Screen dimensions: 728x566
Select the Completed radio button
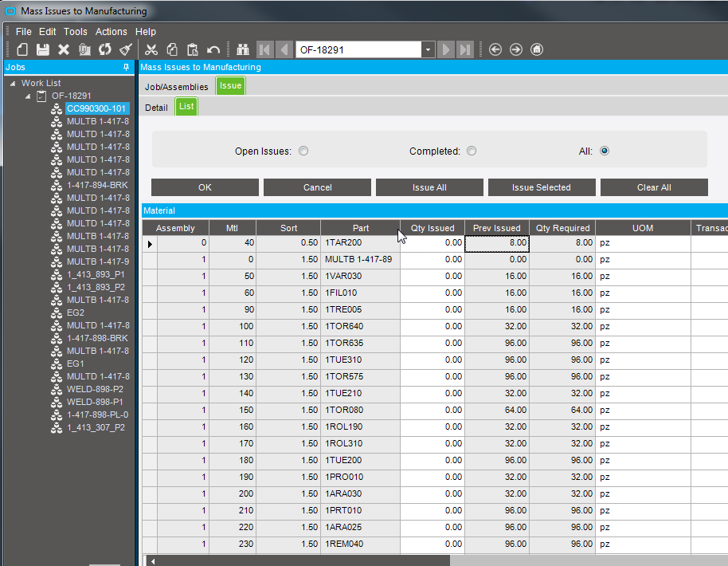[472, 151]
